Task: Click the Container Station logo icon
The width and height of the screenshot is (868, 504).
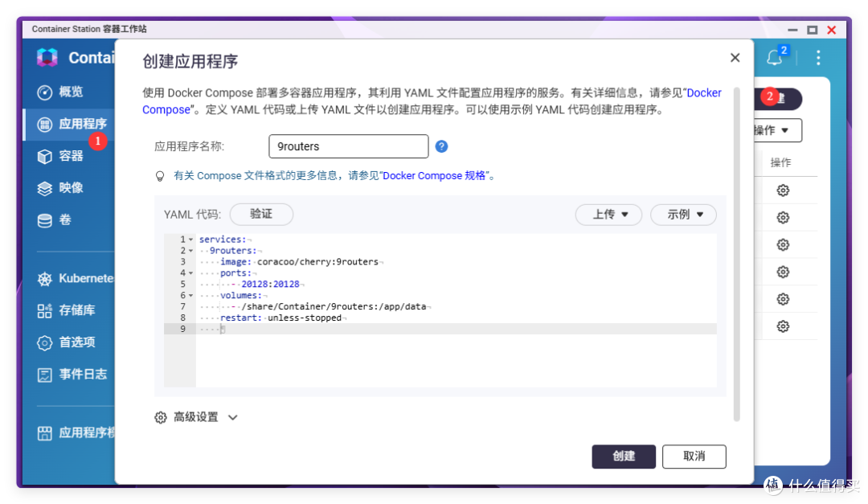Action: pos(47,58)
